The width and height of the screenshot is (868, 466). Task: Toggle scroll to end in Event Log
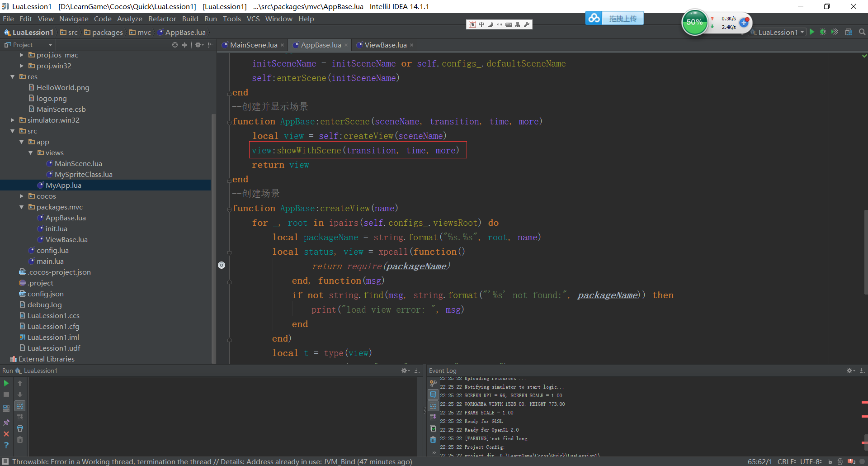click(x=433, y=417)
